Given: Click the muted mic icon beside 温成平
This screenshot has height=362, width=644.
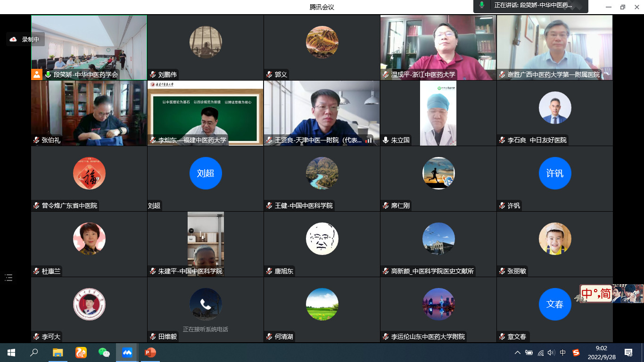Looking at the screenshot, I should click(x=386, y=74).
